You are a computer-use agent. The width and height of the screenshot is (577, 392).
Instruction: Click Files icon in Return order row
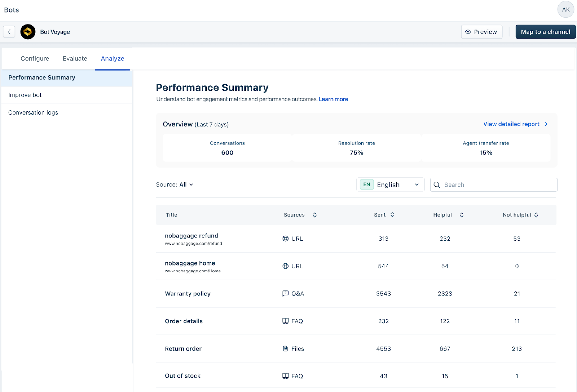point(285,349)
